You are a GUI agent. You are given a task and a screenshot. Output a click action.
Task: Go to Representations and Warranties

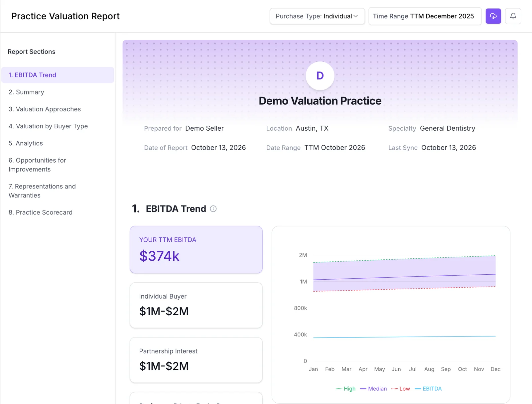(x=42, y=191)
